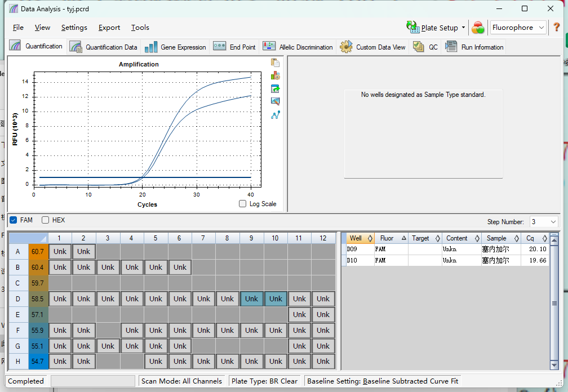
Task: Click the blue line-graph icon beside the chart
Action: click(x=276, y=115)
